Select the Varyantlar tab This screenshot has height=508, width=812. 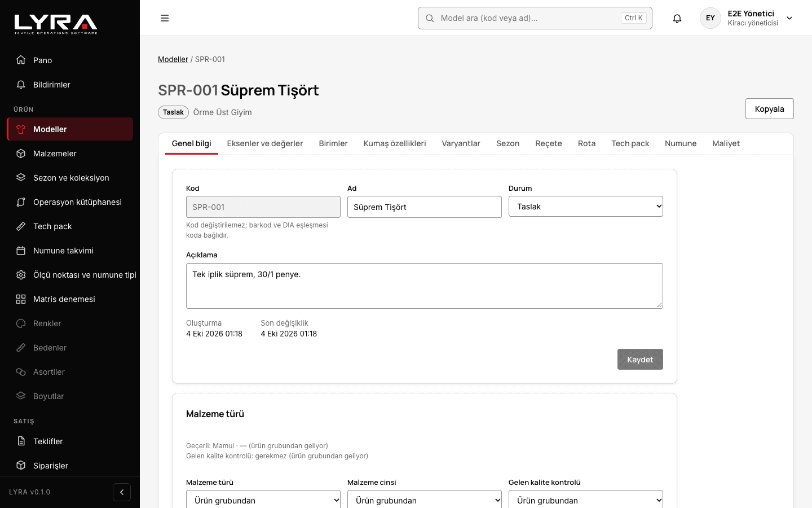click(x=461, y=143)
